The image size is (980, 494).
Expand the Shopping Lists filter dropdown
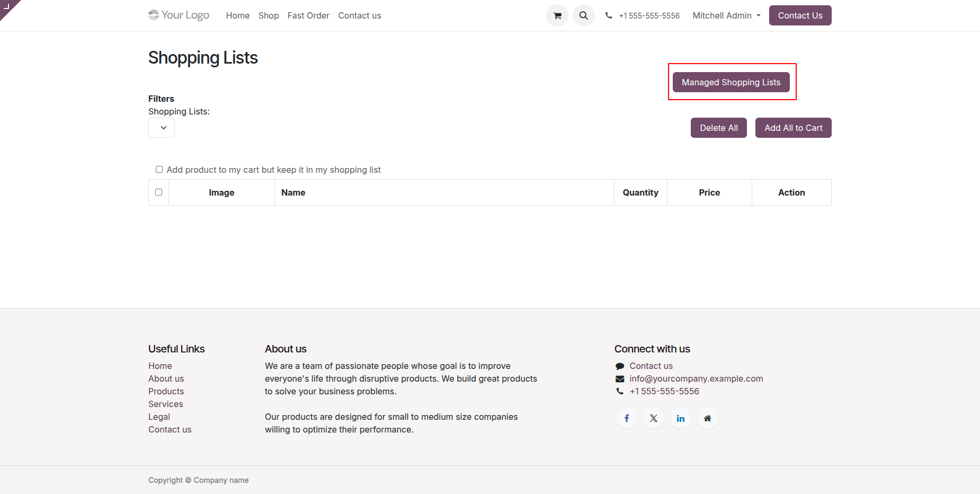[x=162, y=128]
